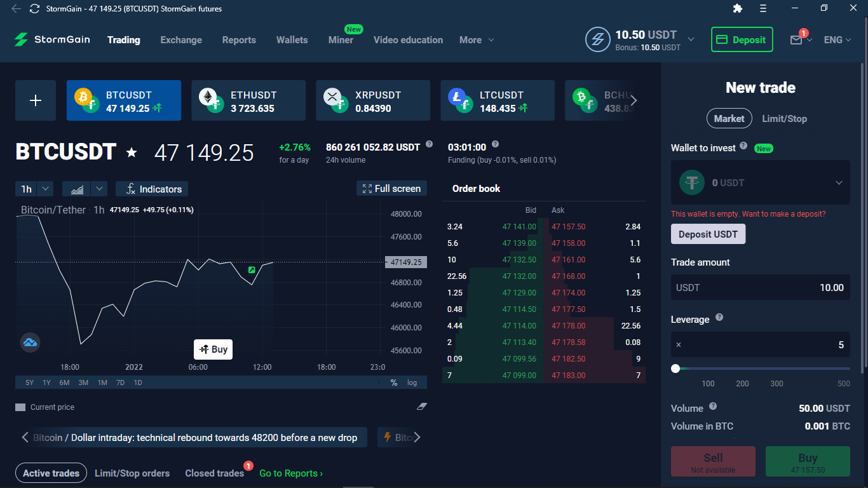
Task: Click the Leverage help icon
Action: pos(719,317)
